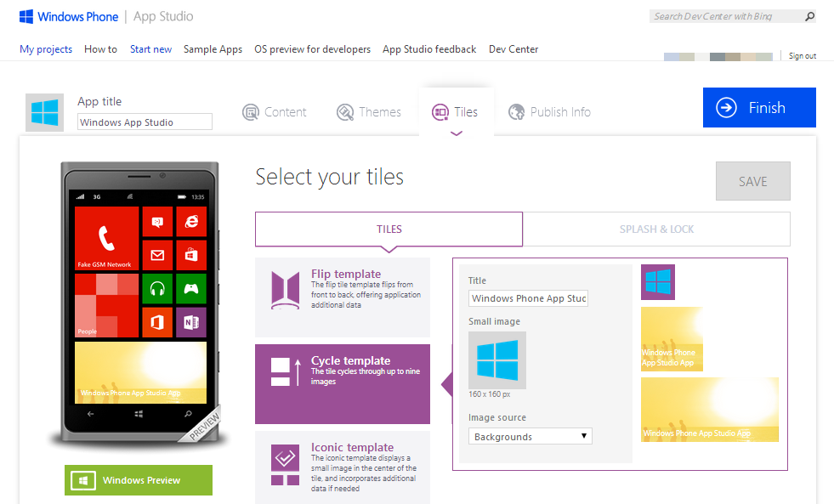Click the search key on the phone preview
Image resolution: width=834 pixels, height=504 pixels.
[x=188, y=414]
